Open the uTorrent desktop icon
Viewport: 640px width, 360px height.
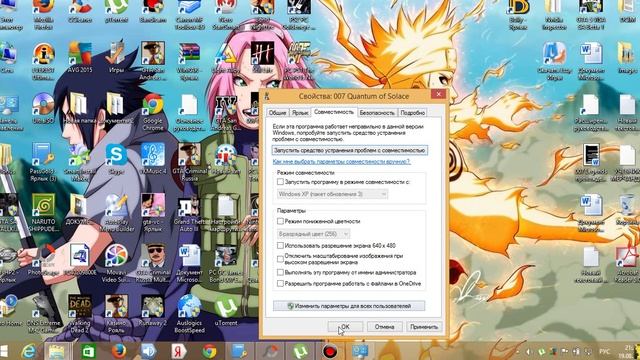(x=226, y=311)
